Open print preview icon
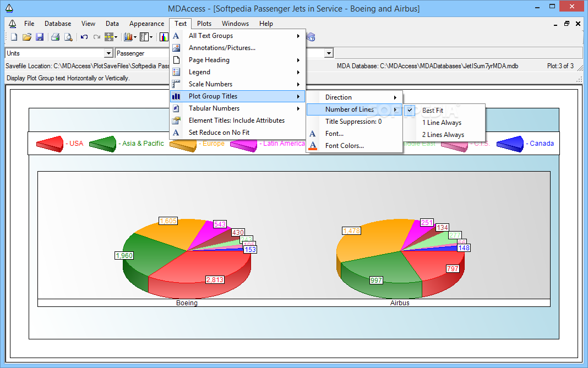 68,37
